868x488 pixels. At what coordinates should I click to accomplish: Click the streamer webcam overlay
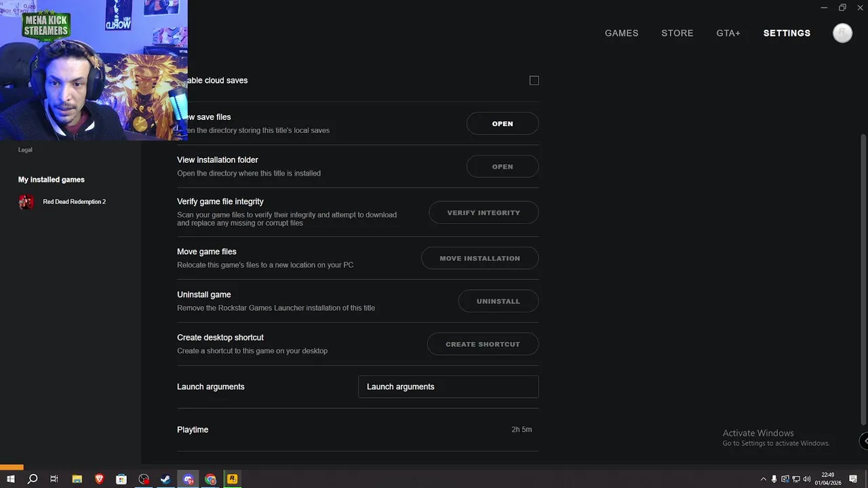pos(94,70)
